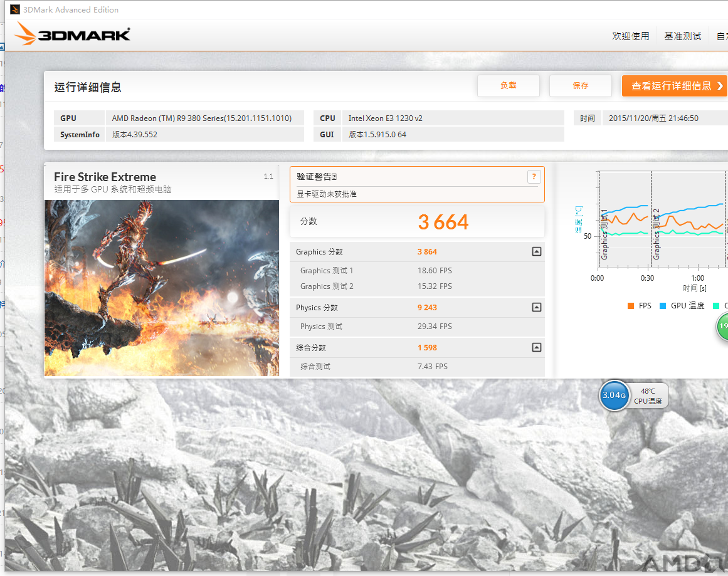The width and height of the screenshot is (728, 576).
Task: Click the GPU name AMD Radeon R9 380
Action: click(x=201, y=118)
